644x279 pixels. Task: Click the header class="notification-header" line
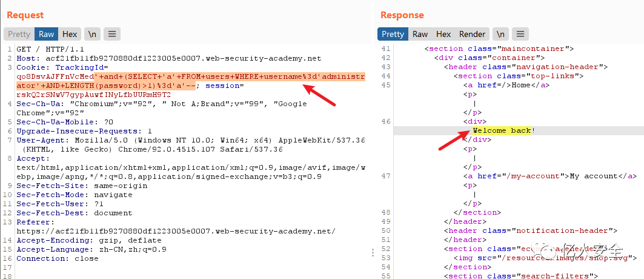(531, 230)
